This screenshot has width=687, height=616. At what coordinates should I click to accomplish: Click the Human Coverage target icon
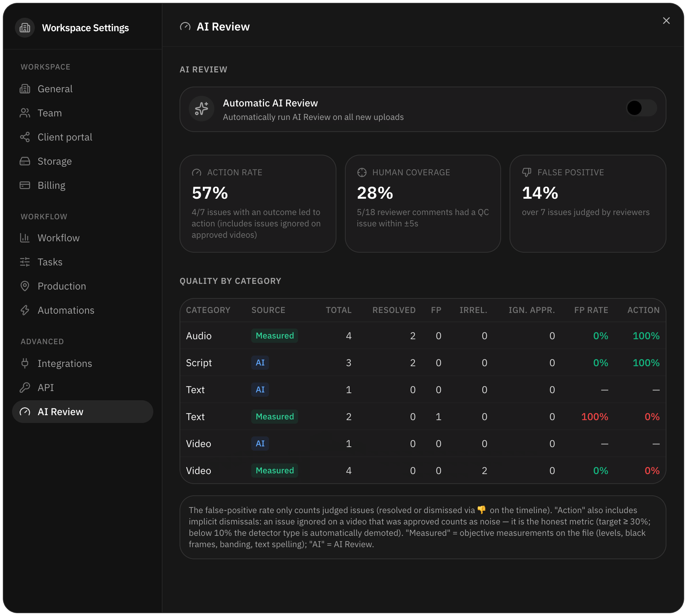pos(362,172)
